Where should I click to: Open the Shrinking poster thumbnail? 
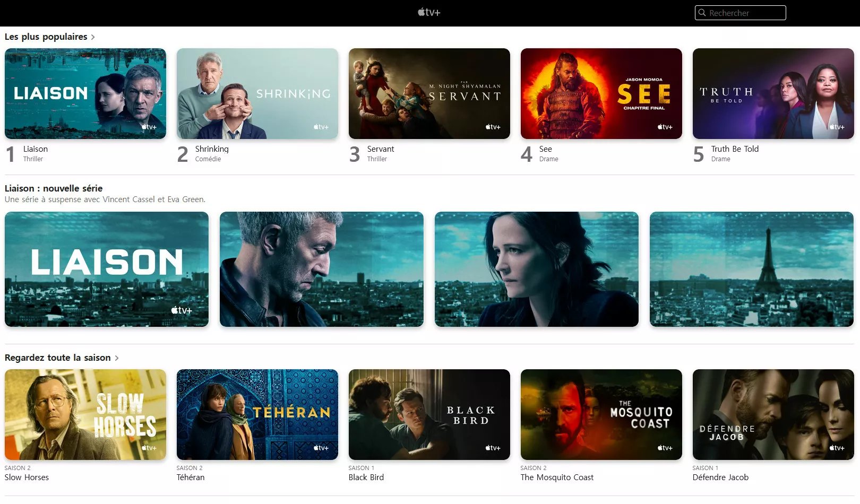tap(257, 94)
